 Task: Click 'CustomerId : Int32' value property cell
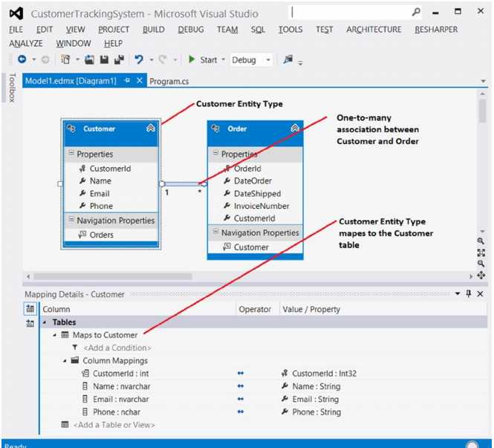tap(324, 374)
